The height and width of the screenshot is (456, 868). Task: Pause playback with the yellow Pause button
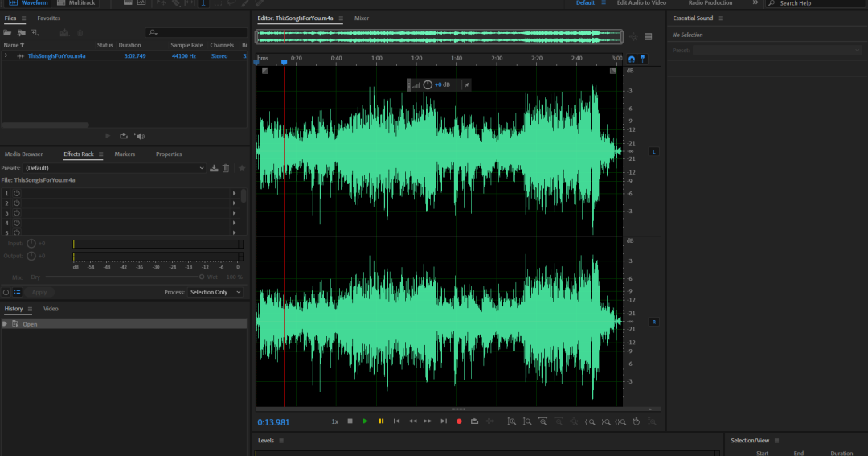click(x=381, y=421)
